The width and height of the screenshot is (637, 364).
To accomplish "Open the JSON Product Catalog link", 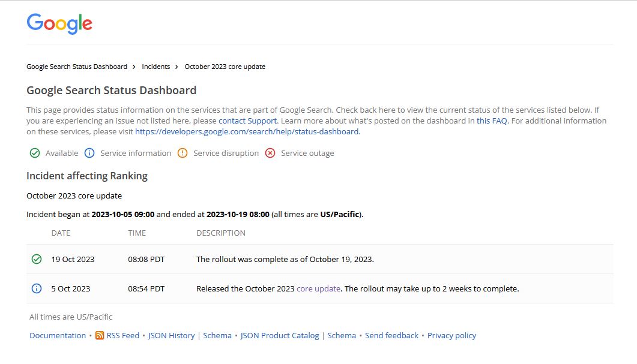I will point(280,336).
